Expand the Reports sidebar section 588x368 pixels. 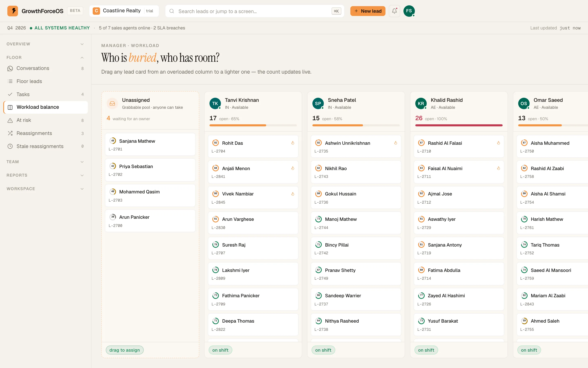coord(45,175)
